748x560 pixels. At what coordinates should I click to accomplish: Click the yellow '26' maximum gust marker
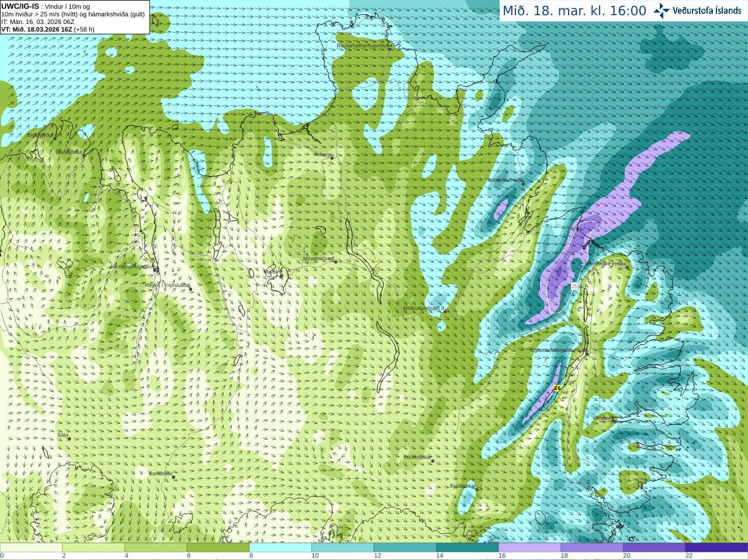tap(557, 388)
